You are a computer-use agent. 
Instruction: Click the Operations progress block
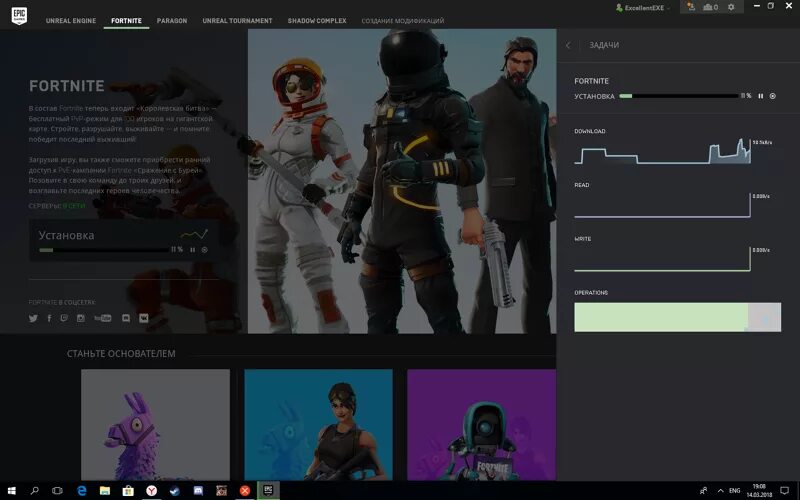click(x=678, y=317)
